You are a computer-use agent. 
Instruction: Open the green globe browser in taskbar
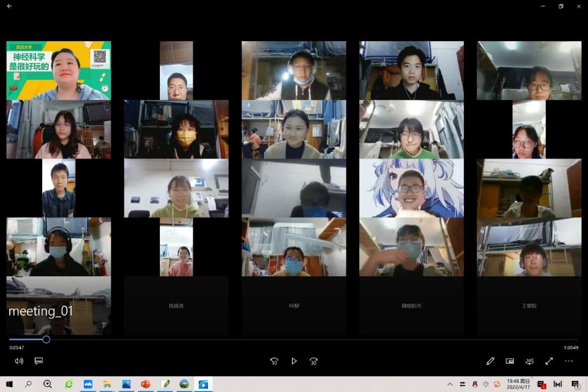coord(184,384)
